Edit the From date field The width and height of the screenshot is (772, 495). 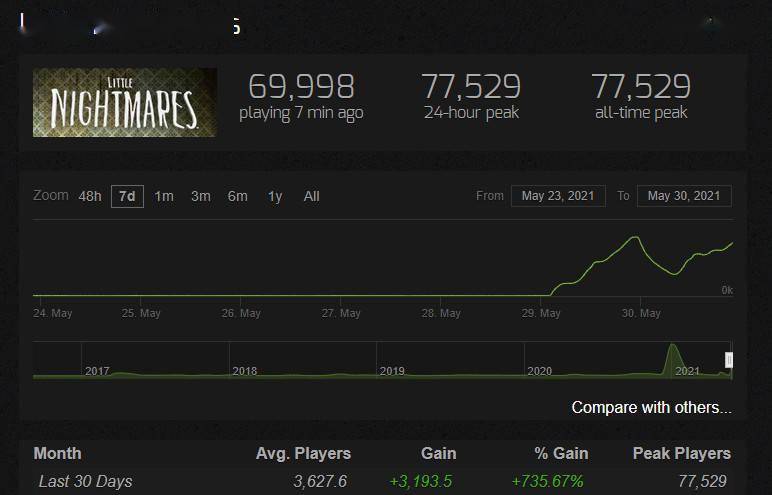[x=558, y=196]
